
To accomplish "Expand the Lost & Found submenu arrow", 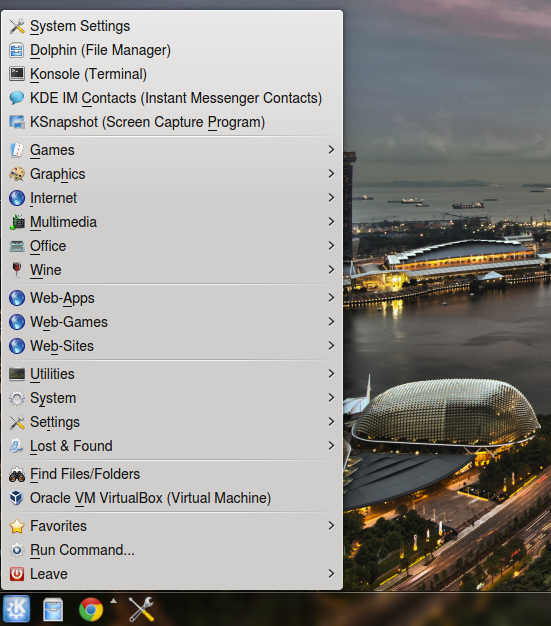I will click(331, 446).
